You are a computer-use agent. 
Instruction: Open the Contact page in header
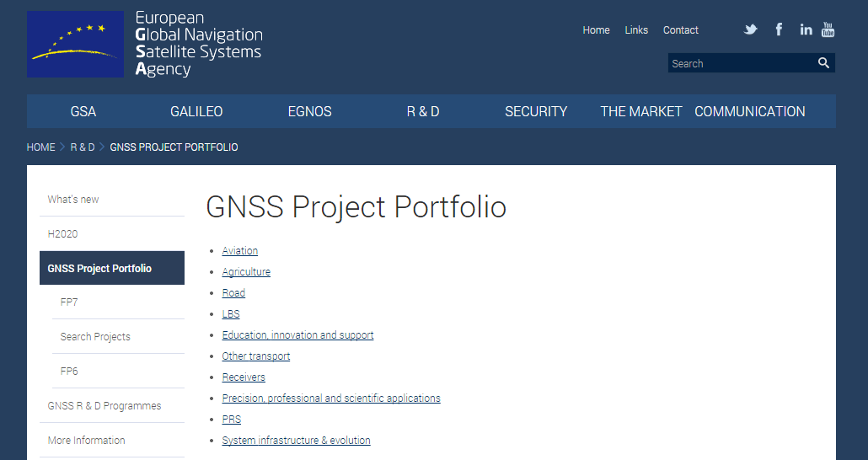680,29
